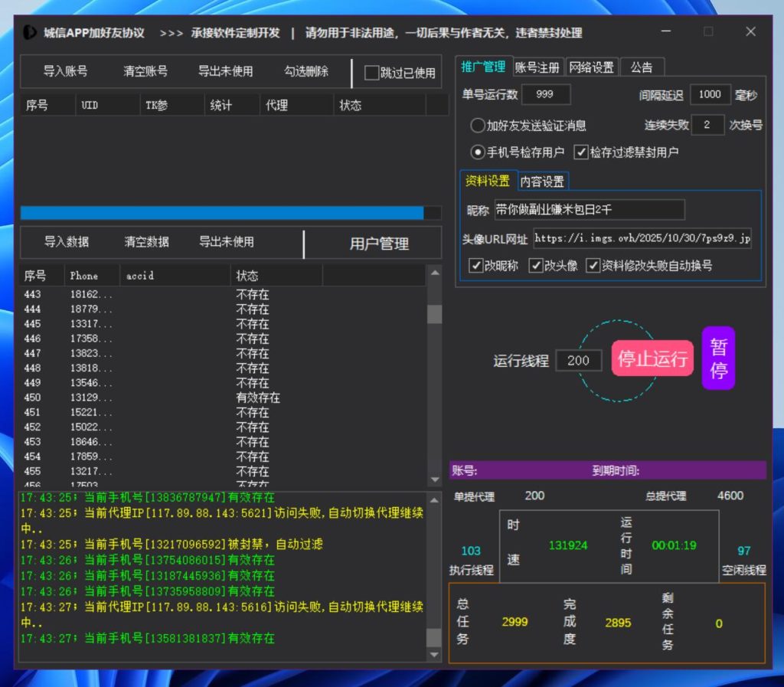Click the blue progress bar
Viewport: 784px width, 687px height.
coord(222,213)
